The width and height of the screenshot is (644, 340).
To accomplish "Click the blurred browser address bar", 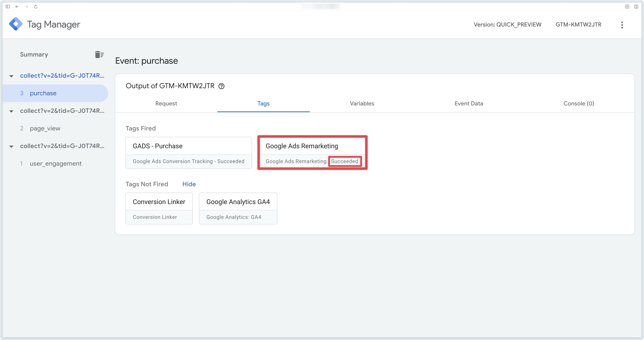I will [320, 7].
